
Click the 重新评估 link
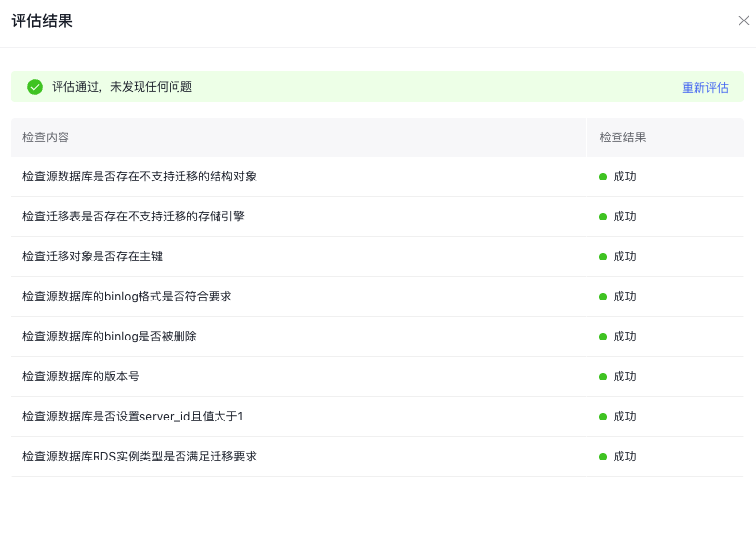point(705,87)
